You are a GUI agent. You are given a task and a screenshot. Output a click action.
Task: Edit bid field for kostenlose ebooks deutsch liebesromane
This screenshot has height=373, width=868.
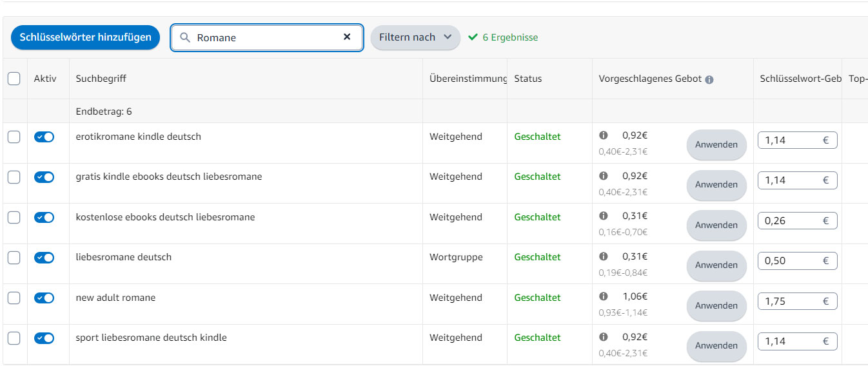798,220
